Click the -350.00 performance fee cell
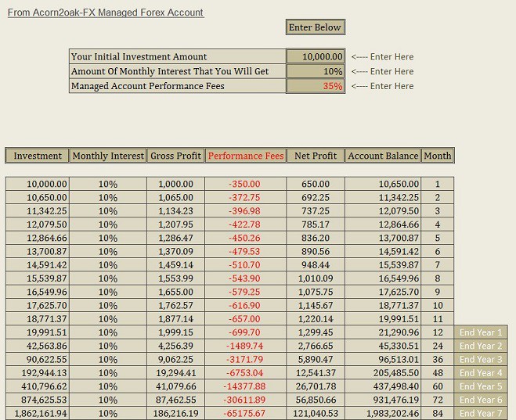The width and height of the screenshot is (516, 420). [x=246, y=184]
